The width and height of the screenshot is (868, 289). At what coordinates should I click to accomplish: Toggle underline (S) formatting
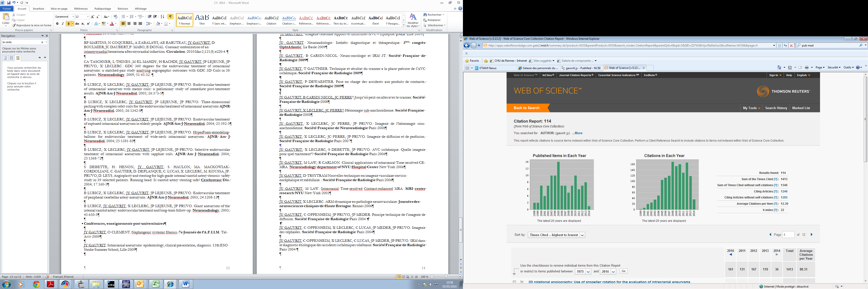(68, 24)
